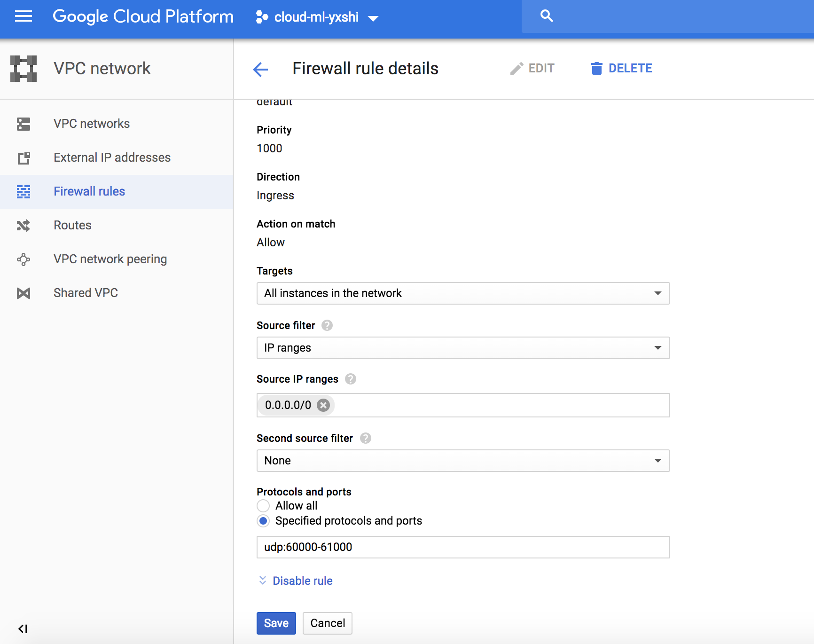Click the Disable rule chevron icon
Image resolution: width=814 pixels, height=644 pixels.
click(263, 581)
